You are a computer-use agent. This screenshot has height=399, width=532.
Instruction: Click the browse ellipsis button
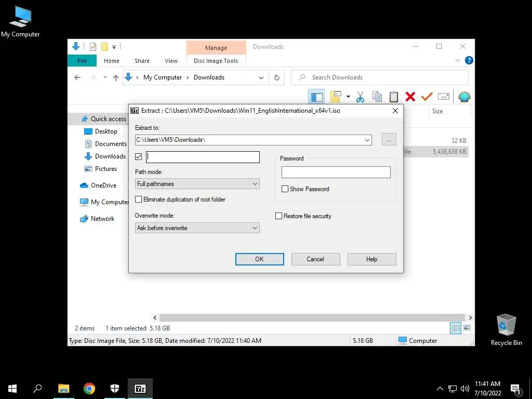point(389,139)
